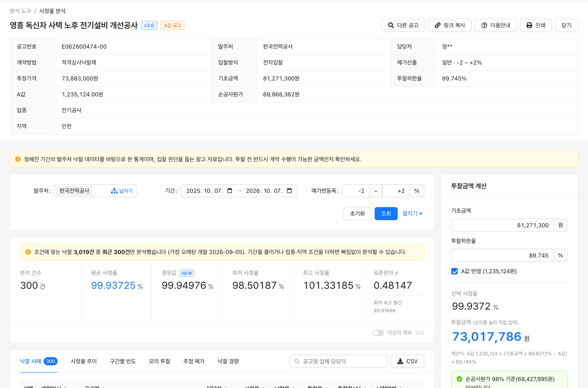Click the bid amount 73,017,786 to edit
Screen dimensions: 588x388
point(487,337)
